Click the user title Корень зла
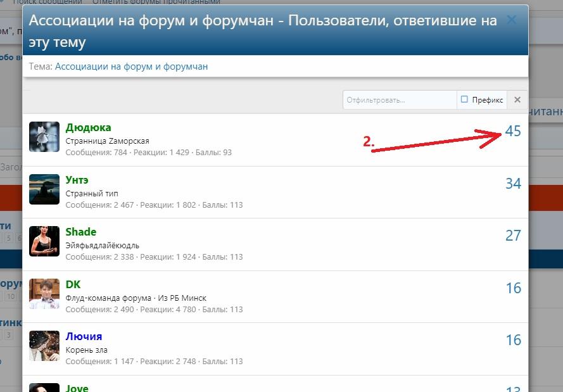Screen dimensions: 563x392 (x=87, y=350)
